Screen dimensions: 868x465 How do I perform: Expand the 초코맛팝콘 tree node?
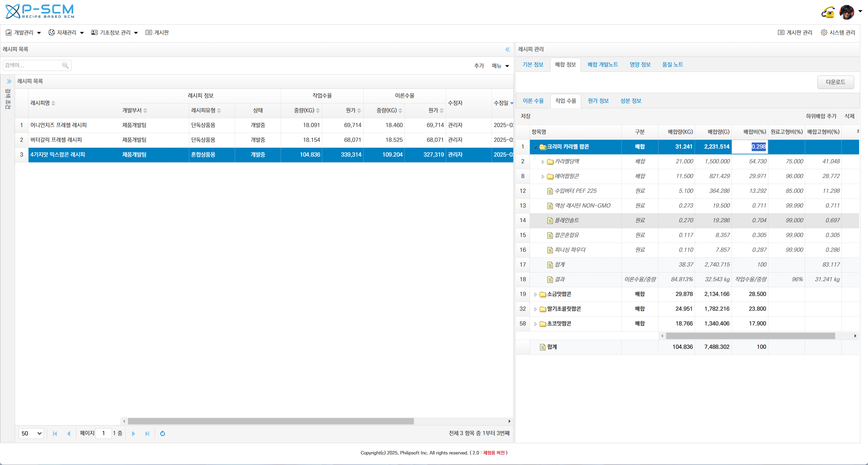535,324
